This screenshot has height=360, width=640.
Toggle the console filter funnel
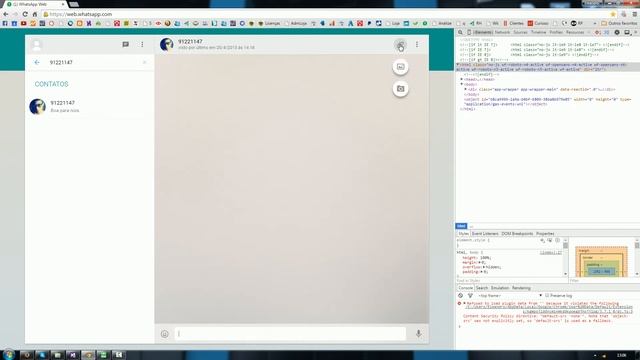470,296
